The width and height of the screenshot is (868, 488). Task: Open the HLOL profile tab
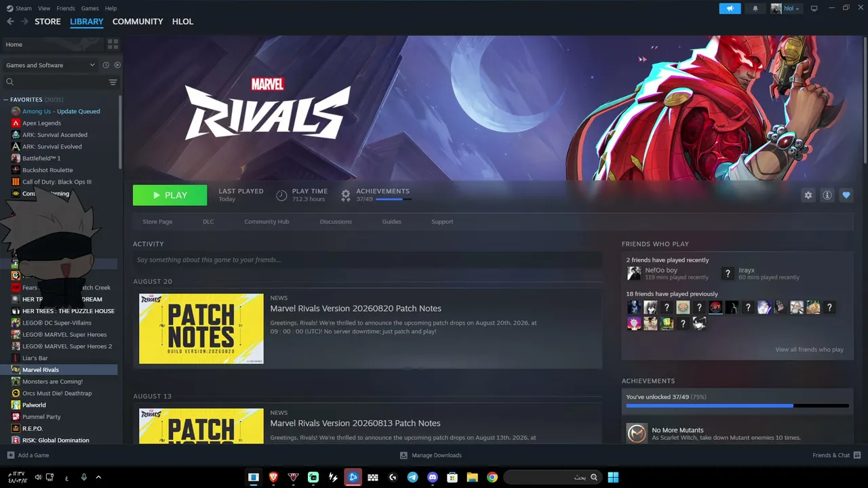pos(183,22)
